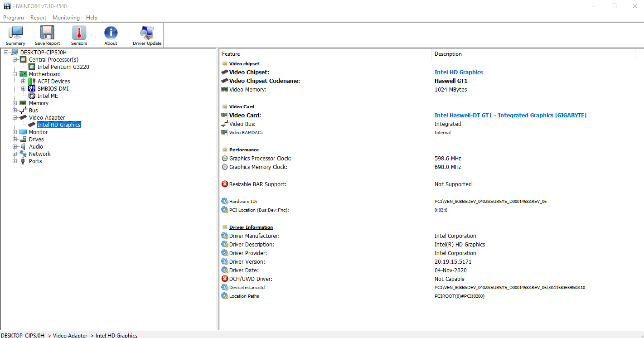Expand the ACPI Devices node
Viewport: 644px width, 338px height.
pos(24,81)
